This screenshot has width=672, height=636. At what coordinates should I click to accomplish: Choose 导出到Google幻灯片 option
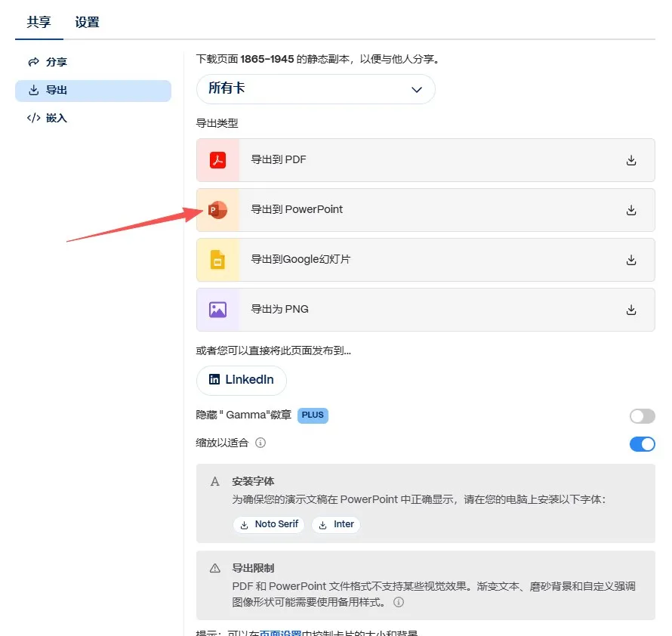pos(426,260)
